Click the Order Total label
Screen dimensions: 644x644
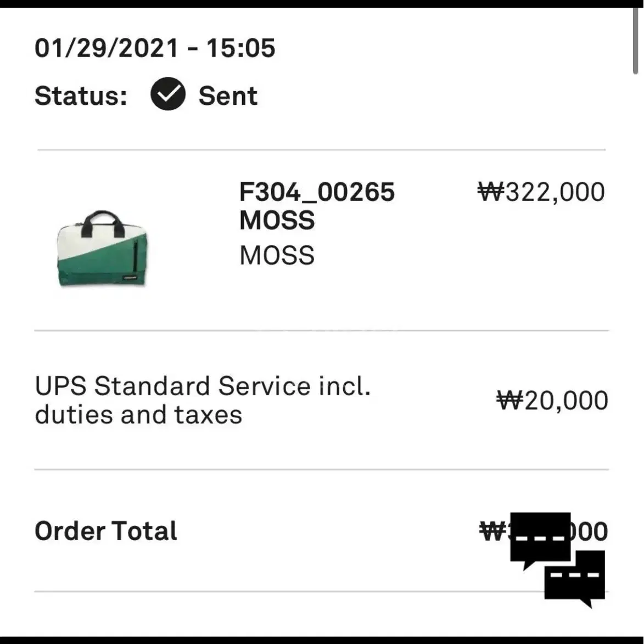pos(106,531)
